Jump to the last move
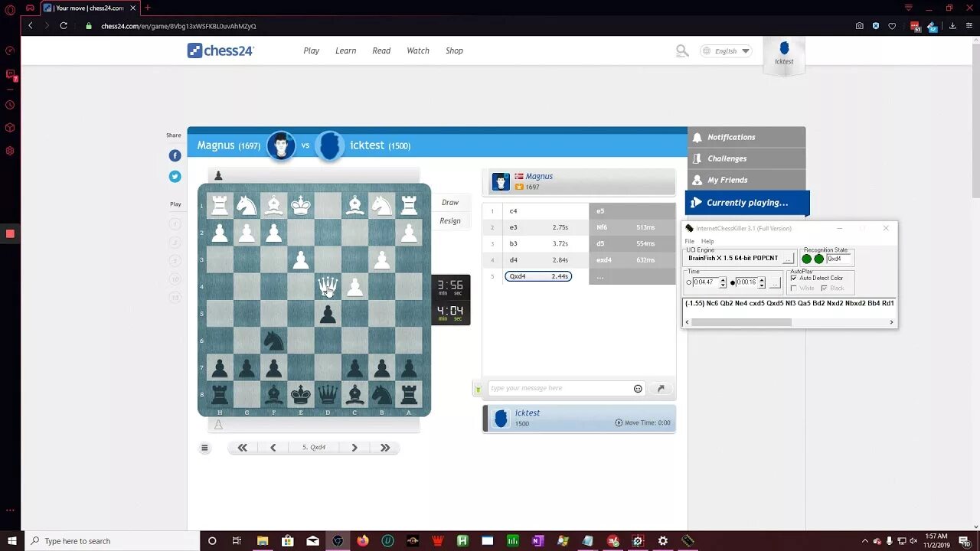Screen dimensions: 980x551 click(x=385, y=448)
